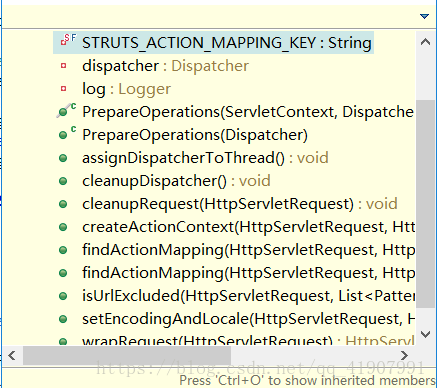Click public method icon beside cleanupDispatcher()
437x388 pixels.
coord(63,181)
